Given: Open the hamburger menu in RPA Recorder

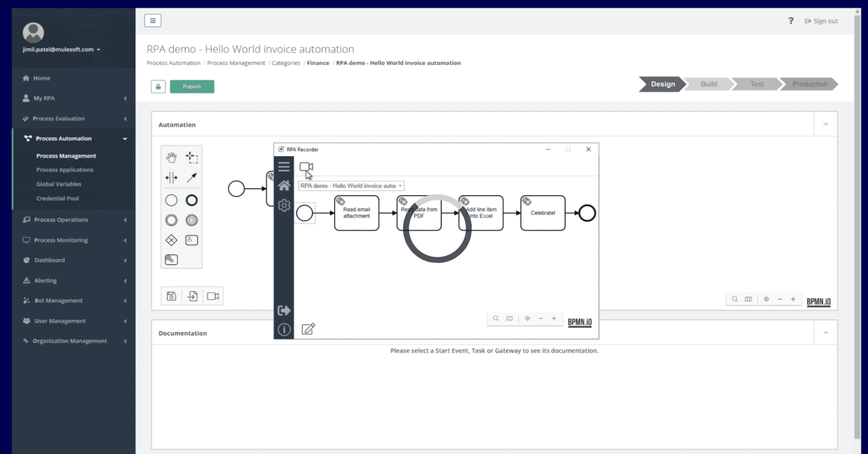Looking at the screenshot, I should tap(284, 167).
